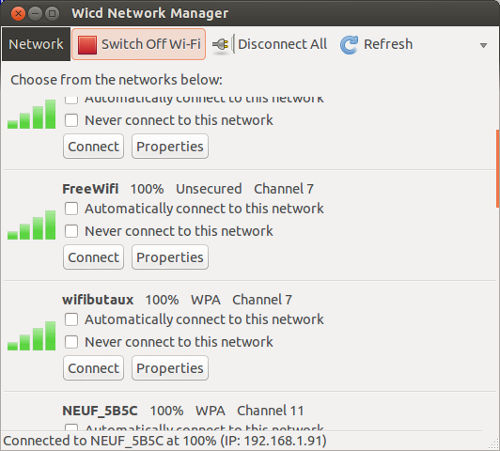Open the Network menu
This screenshot has height=451, width=500.
pos(36,44)
